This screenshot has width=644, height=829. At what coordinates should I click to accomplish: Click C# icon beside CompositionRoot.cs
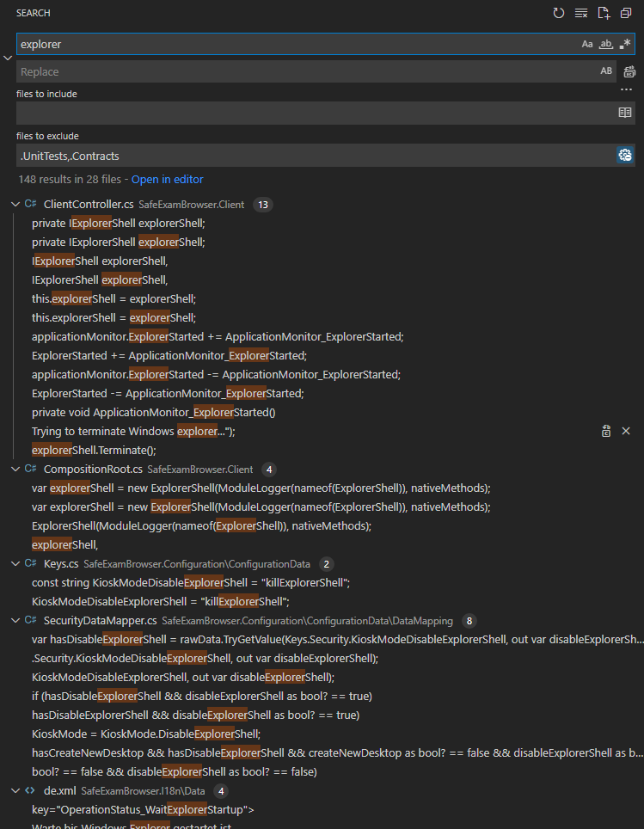31,469
